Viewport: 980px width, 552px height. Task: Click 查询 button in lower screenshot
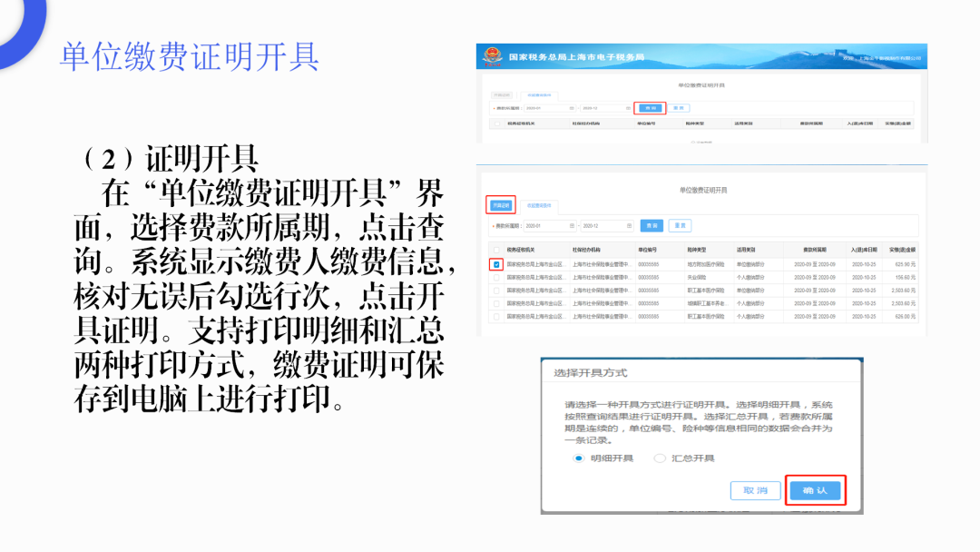click(x=652, y=226)
